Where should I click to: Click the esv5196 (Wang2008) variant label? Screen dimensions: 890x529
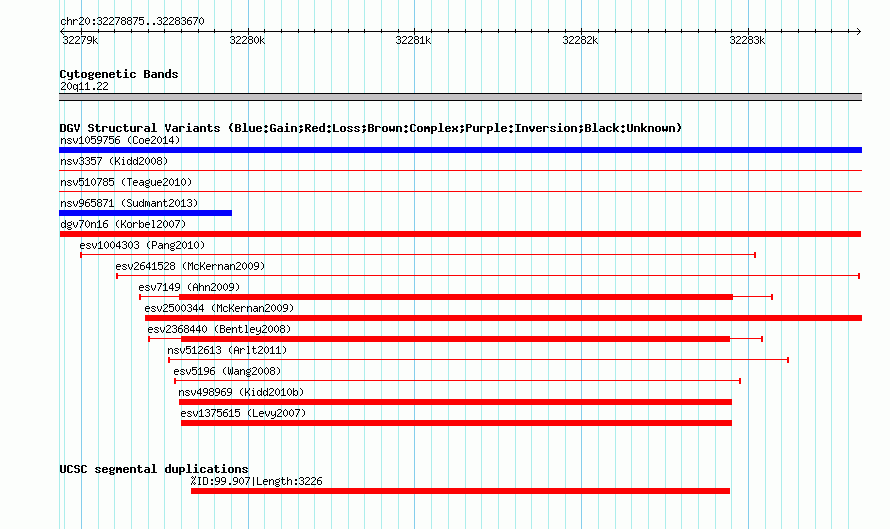[227, 371]
